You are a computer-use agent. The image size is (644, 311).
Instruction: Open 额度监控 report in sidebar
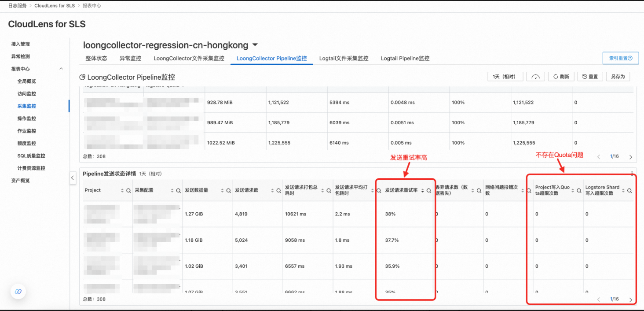27,143
